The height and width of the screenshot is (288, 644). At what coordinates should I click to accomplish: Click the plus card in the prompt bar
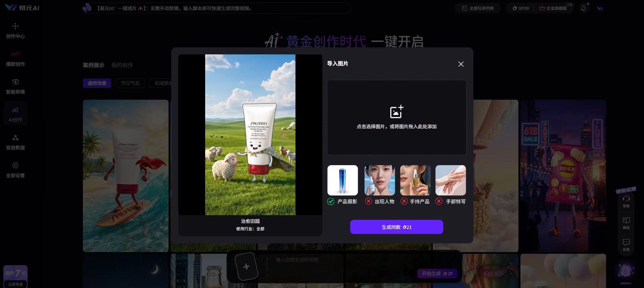[x=246, y=267]
